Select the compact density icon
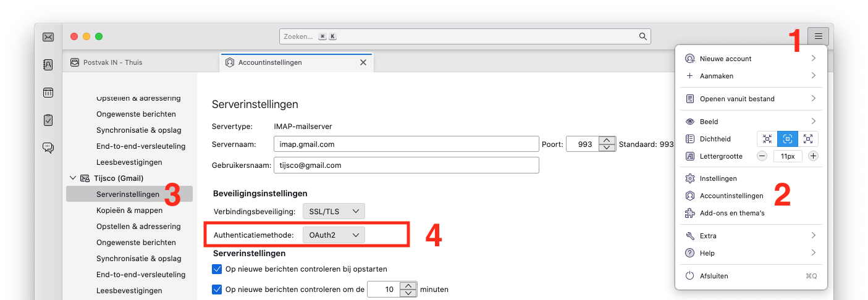 click(x=767, y=139)
